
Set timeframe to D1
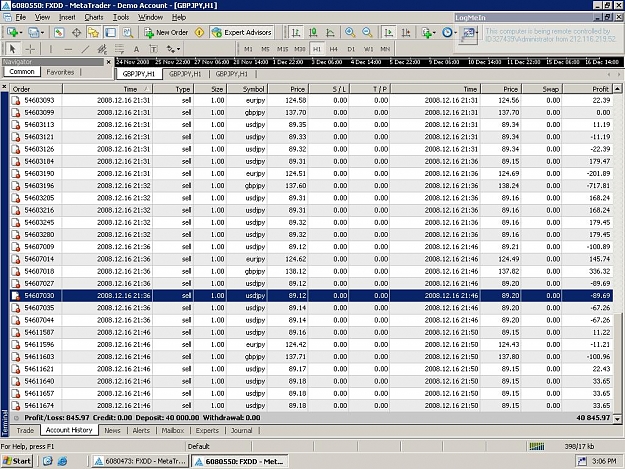351,49
